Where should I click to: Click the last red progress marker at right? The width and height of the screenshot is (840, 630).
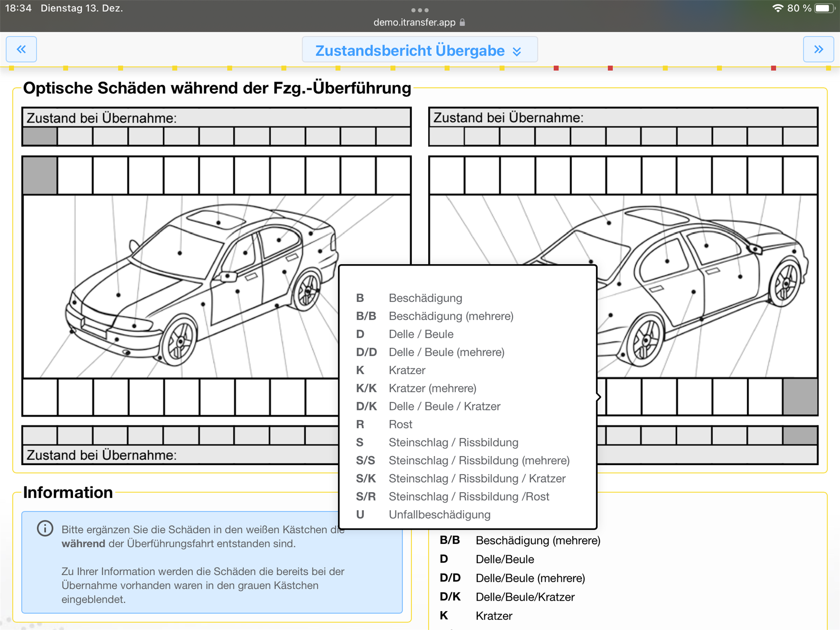(773, 68)
